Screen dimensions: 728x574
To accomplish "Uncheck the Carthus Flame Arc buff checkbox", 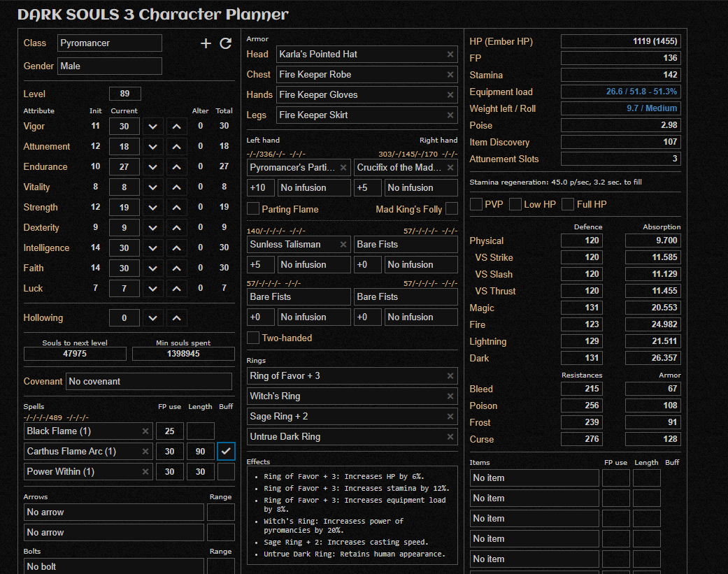I will point(226,452).
